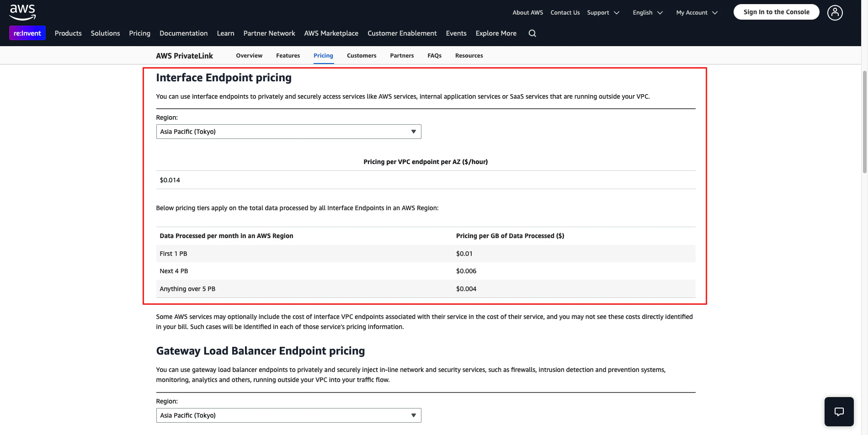
Task: Expand the Support dropdown
Action: (x=603, y=13)
